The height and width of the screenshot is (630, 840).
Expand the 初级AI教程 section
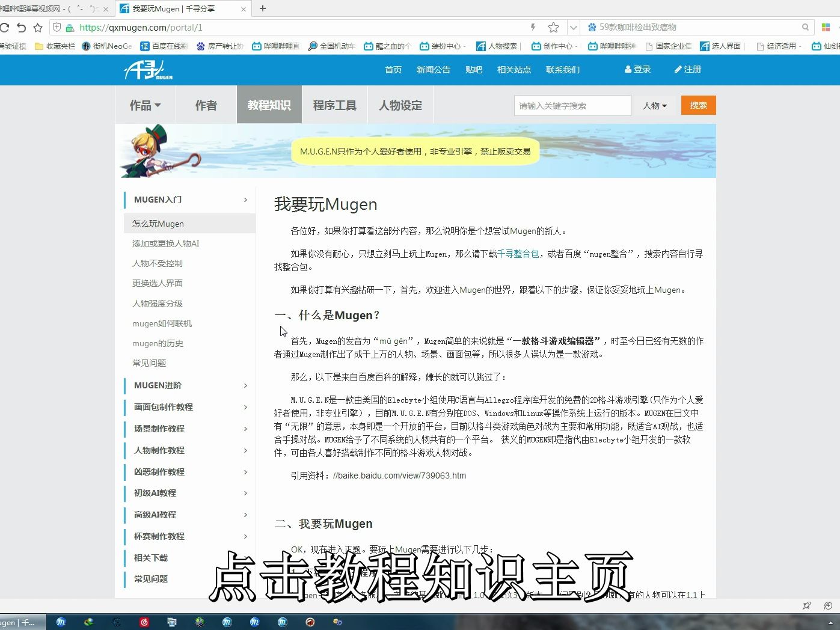189,493
